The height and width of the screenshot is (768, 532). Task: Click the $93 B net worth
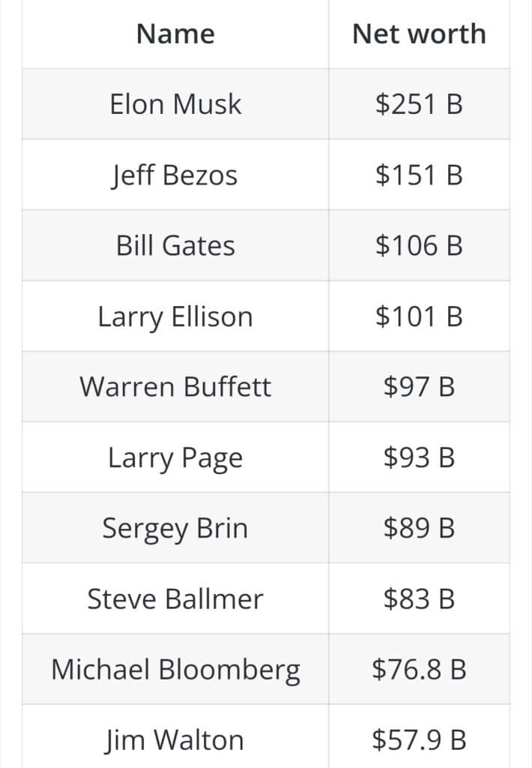[419, 457]
